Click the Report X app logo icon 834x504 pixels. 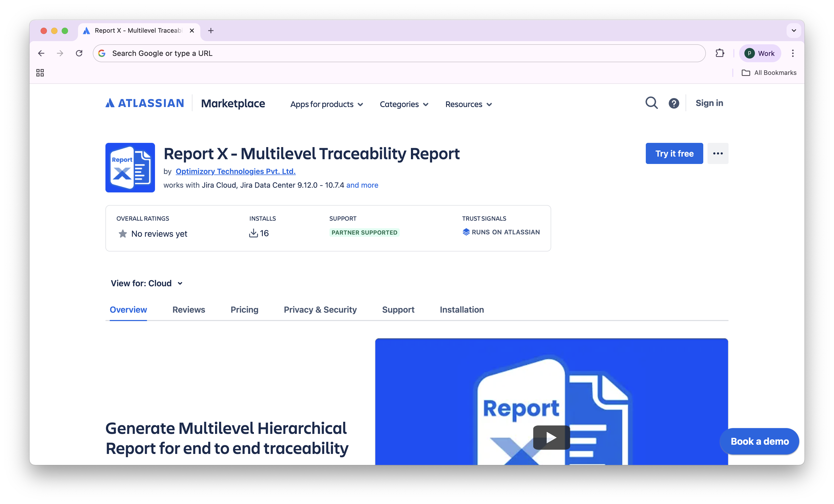click(130, 168)
